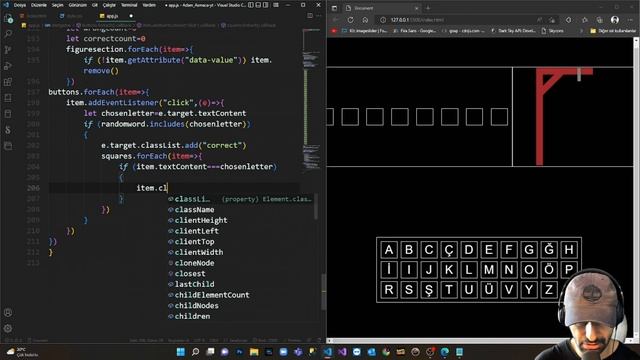Open the Run and Debug view

(x=8, y=66)
